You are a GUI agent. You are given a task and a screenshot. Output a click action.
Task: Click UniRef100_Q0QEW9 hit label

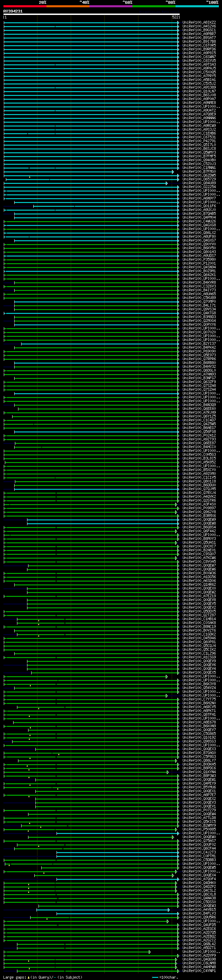[x=199, y=520]
